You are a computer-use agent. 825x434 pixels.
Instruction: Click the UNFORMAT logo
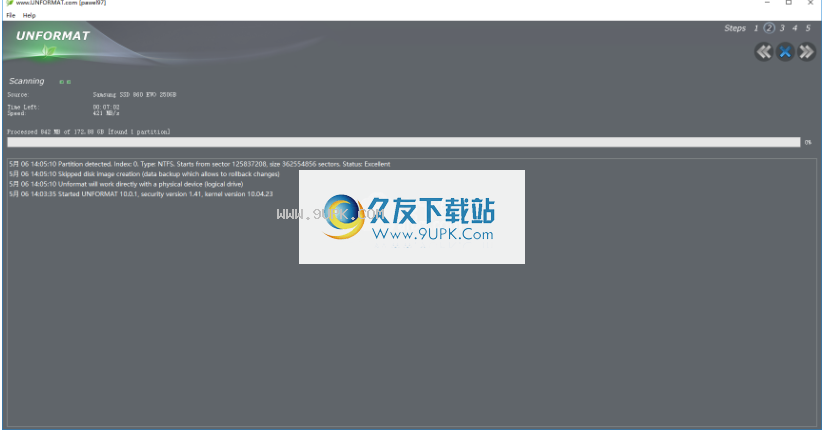pos(53,36)
